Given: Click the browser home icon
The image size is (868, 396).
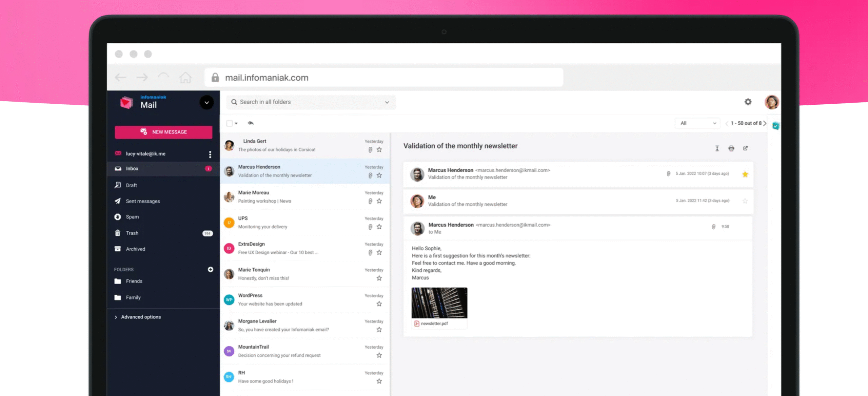Looking at the screenshot, I should coord(185,78).
